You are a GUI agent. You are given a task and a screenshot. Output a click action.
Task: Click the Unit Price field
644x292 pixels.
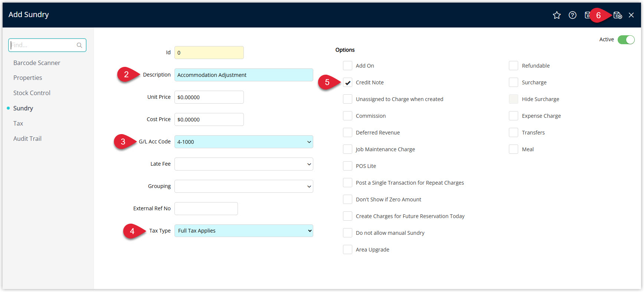(x=209, y=97)
